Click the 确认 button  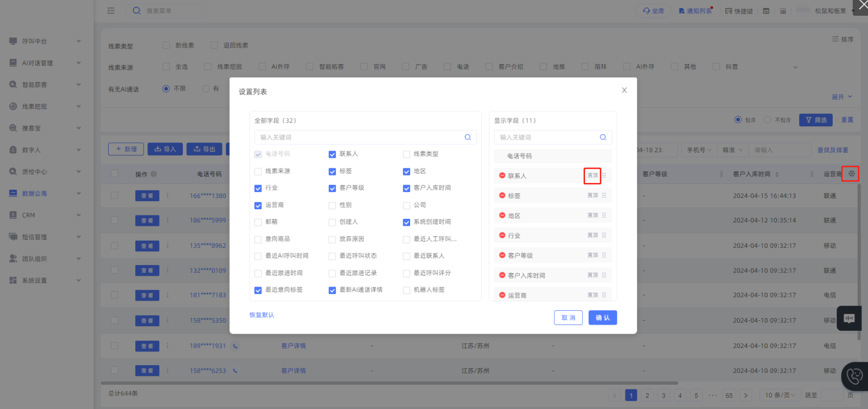point(602,318)
